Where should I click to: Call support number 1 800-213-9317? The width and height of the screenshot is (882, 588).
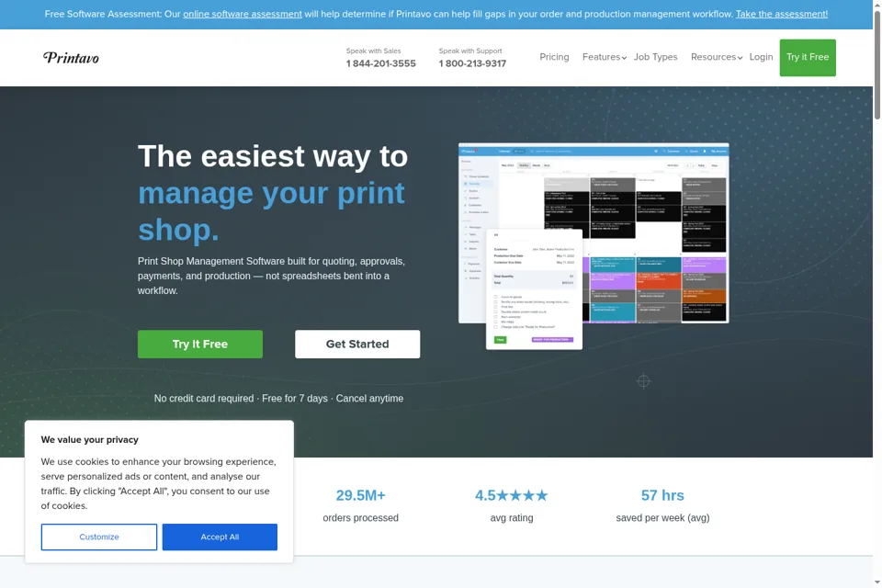point(472,63)
